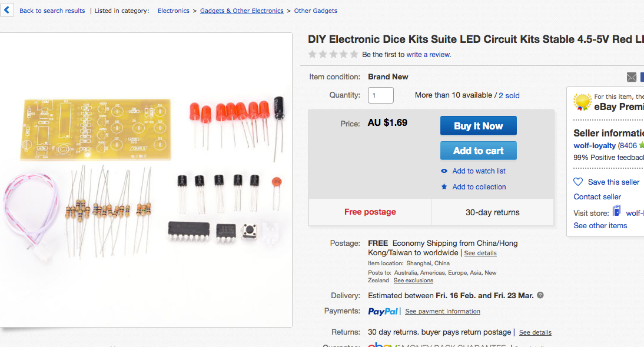Expand See payment information
The width and height of the screenshot is (644, 347).
[x=442, y=311]
